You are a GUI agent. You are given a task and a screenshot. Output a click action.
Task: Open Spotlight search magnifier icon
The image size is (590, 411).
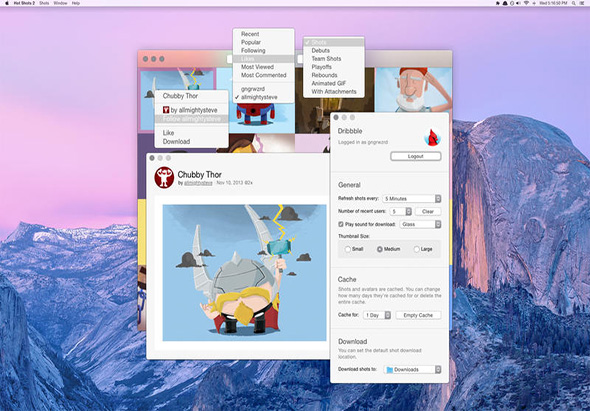click(573, 3)
